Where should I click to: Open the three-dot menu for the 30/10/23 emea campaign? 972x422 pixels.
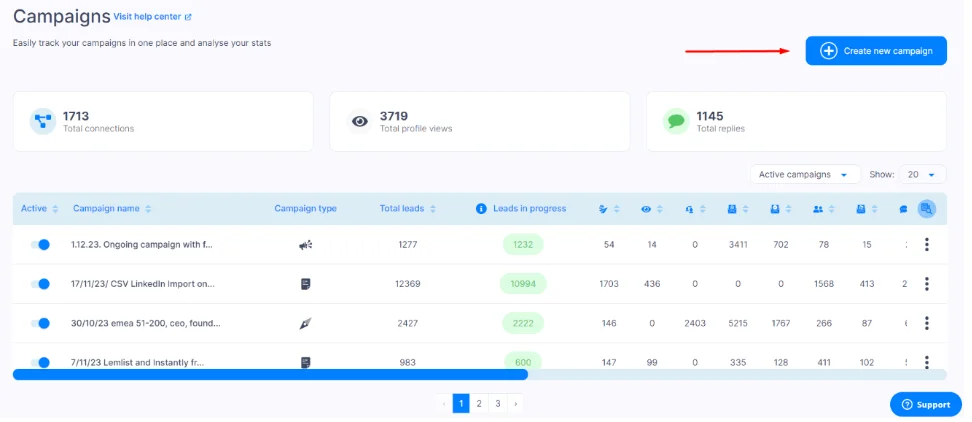pyautogui.click(x=927, y=323)
